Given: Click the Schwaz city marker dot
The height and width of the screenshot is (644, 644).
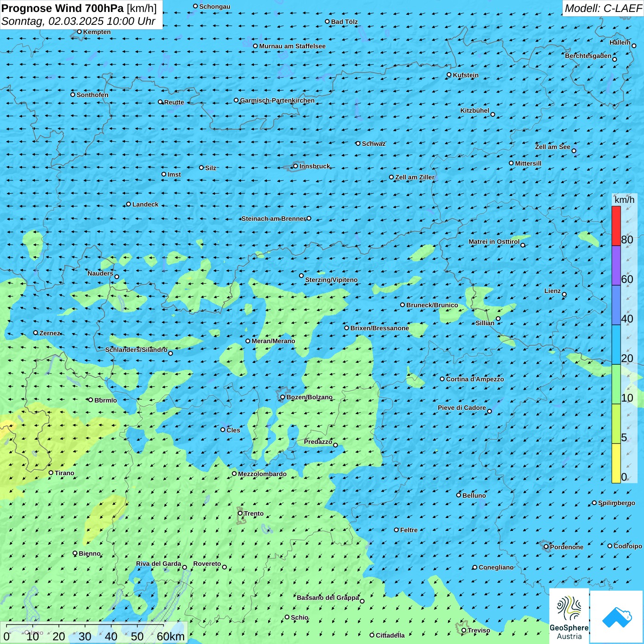Looking at the screenshot, I should pyautogui.click(x=358, y=144).
